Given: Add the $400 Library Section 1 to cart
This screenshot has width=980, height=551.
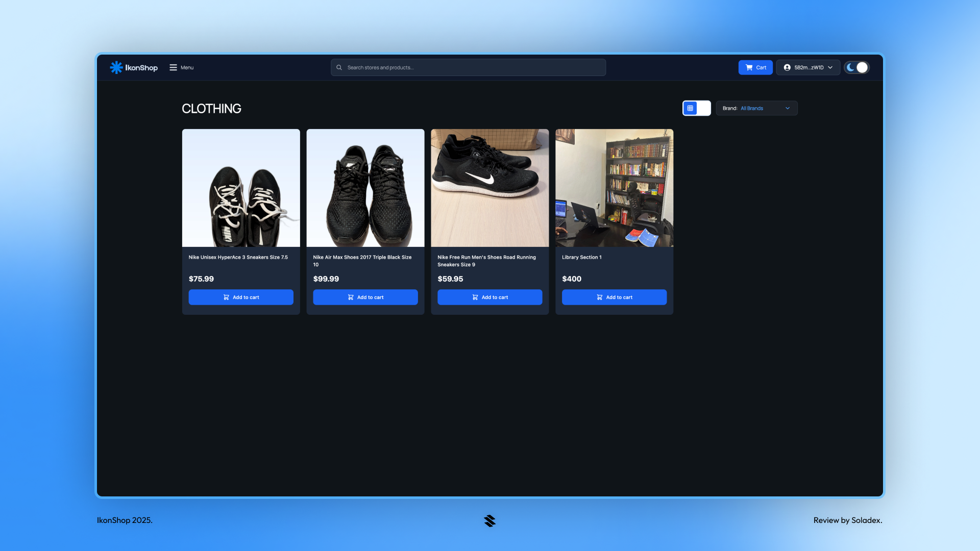Looking at the screenshot, I should pyautogui.click(x=615, y=297).
